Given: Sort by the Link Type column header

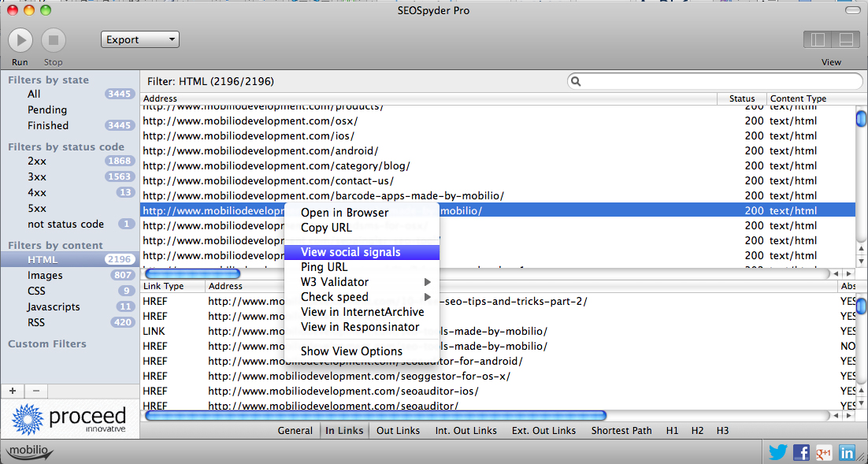Looking at the screenshot, I should coord(172,286).
